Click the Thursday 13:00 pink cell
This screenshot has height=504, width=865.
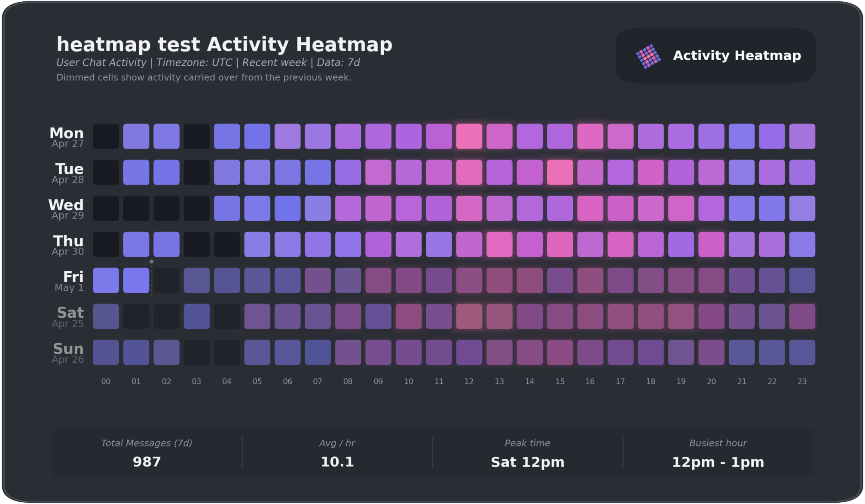pyautogui.click(x=499, y=244)
